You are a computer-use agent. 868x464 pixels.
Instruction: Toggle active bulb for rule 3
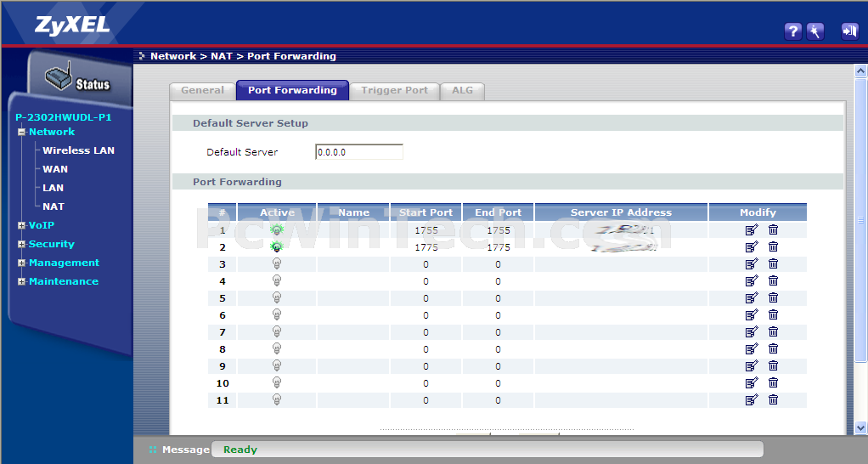coord(277,263)
